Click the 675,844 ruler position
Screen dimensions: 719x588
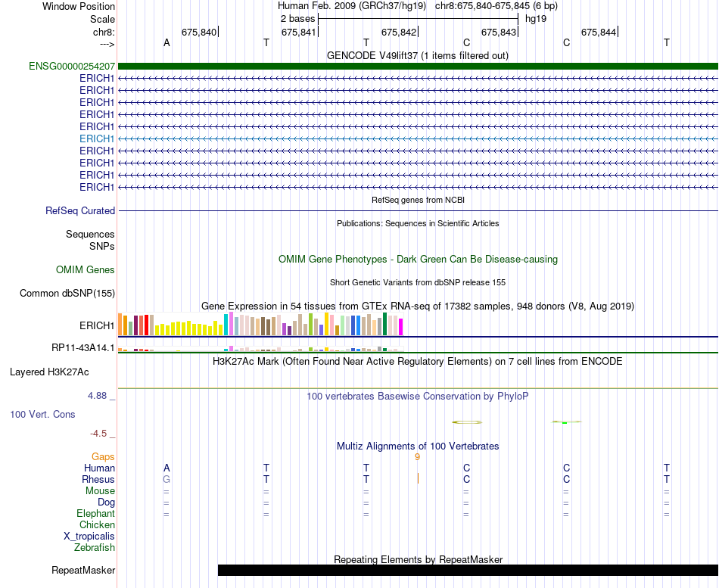pos(599,32)
